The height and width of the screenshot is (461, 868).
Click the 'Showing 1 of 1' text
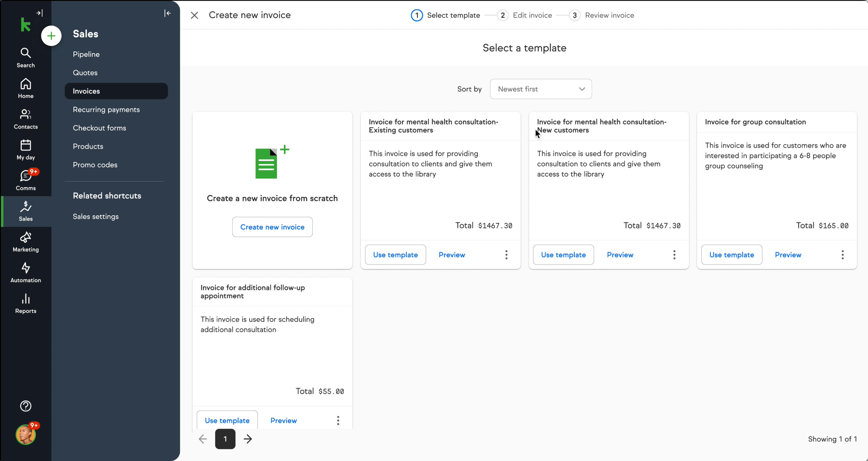[832, 439]
